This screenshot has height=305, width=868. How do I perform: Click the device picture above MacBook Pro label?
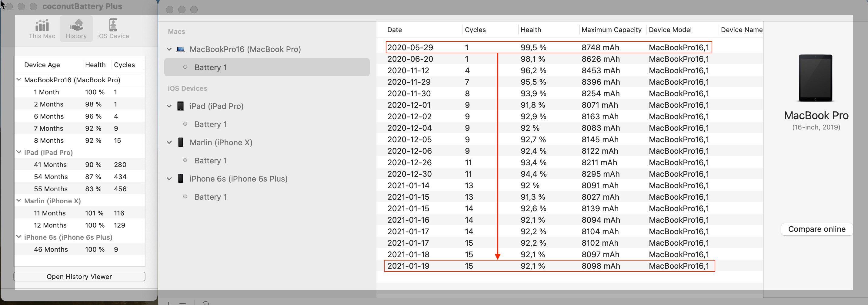click(x=816, y=78)
